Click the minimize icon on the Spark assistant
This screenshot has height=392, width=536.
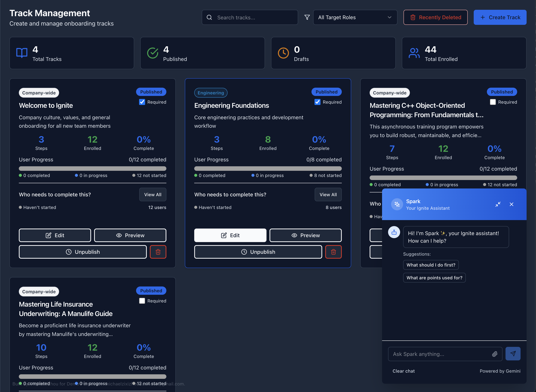click(498, 204)
